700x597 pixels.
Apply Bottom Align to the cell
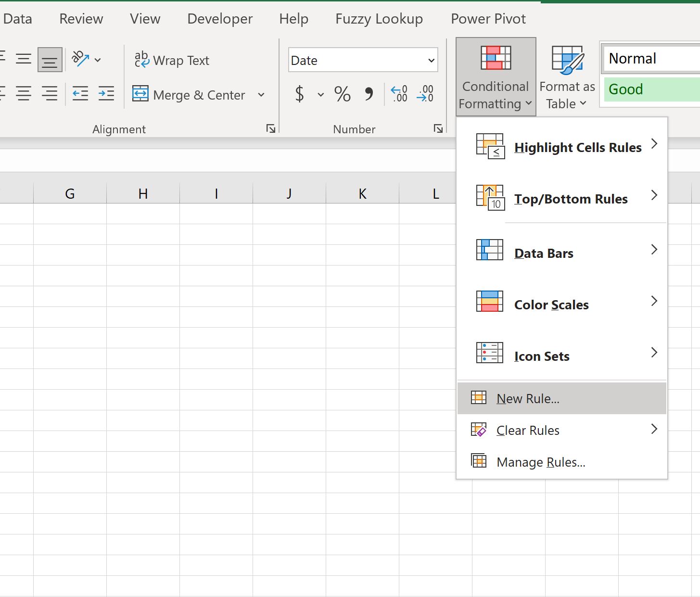(50, 59)
